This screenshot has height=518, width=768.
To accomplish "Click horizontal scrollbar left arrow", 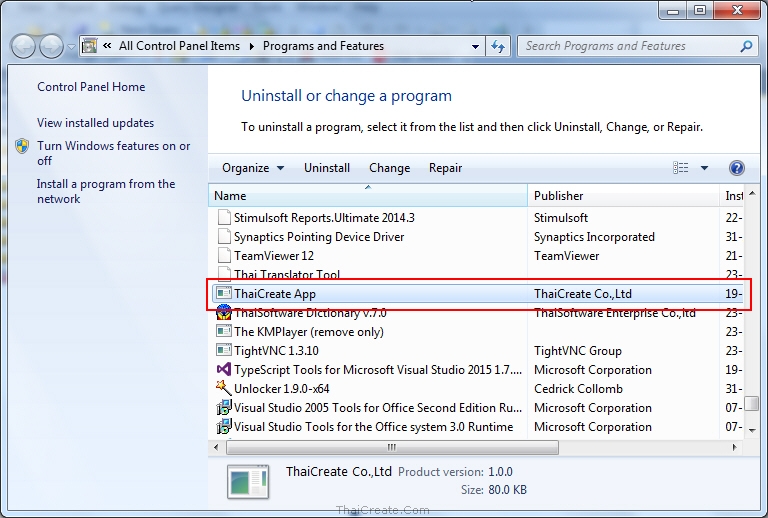I will click(x=216, y=447).
